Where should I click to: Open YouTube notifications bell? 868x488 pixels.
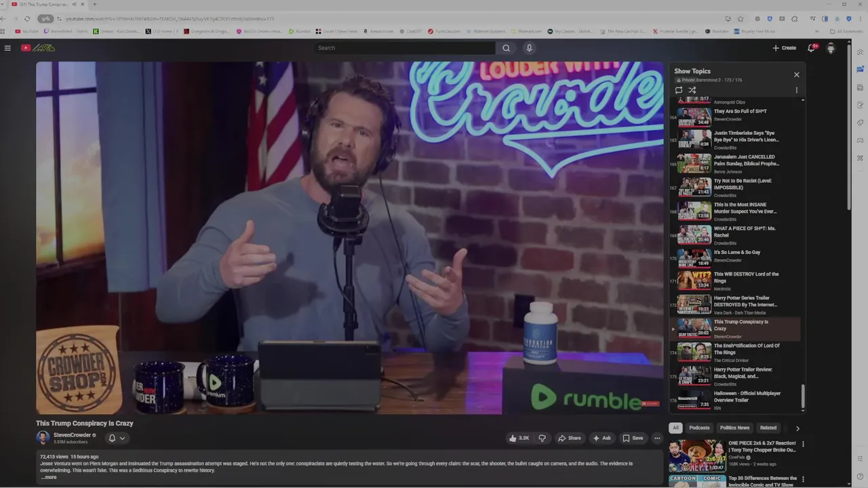click(811, 48)
